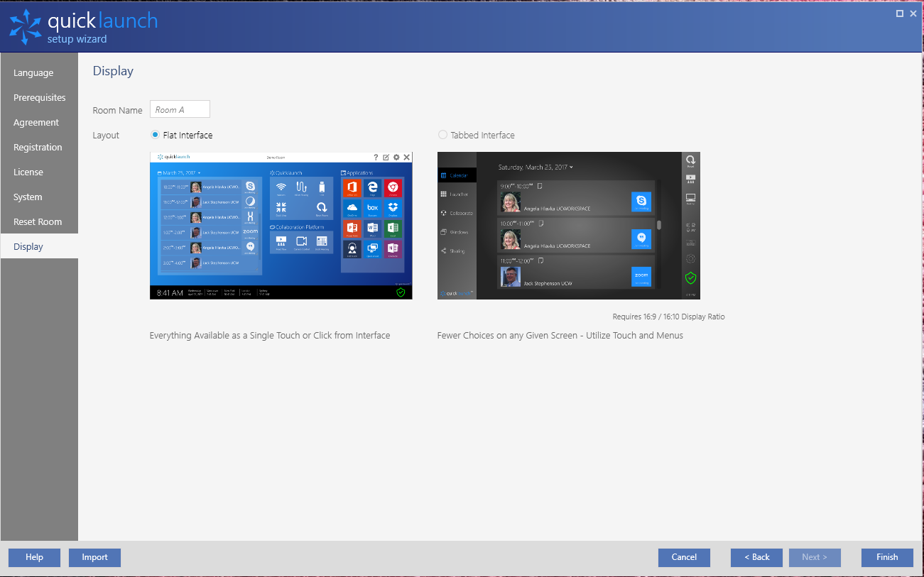Open the License section from the wizard sidebar

(28, 172)
